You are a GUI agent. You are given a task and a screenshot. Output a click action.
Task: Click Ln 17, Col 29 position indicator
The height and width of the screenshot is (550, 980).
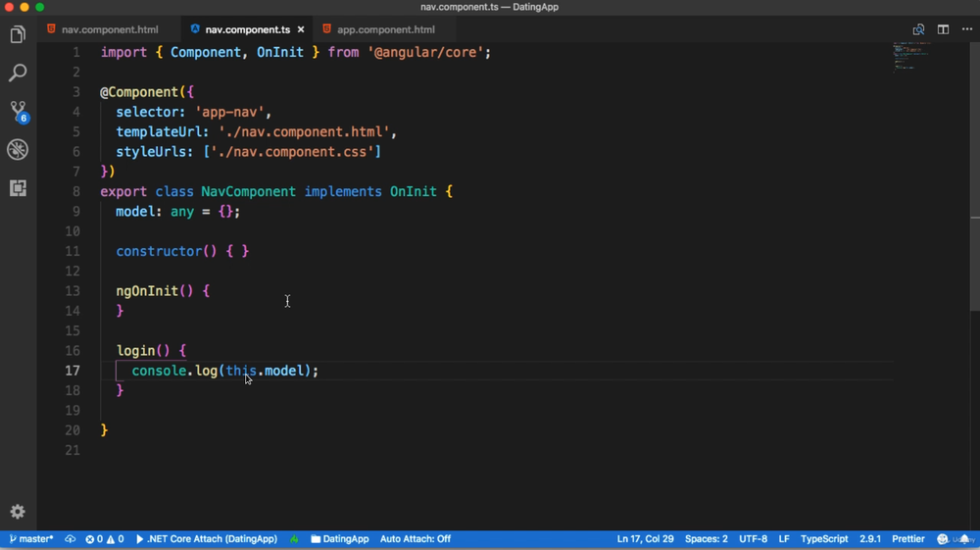[645, 539]
